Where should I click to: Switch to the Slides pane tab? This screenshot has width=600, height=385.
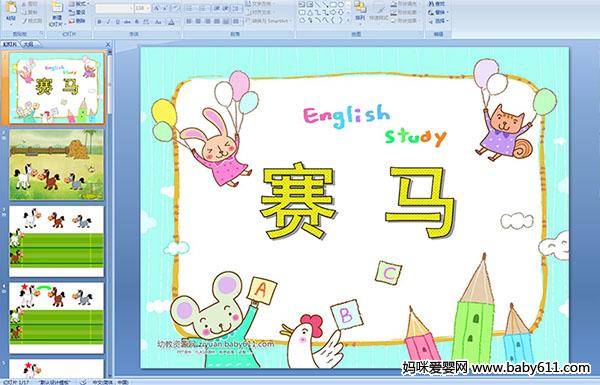(x=10, y=44)
